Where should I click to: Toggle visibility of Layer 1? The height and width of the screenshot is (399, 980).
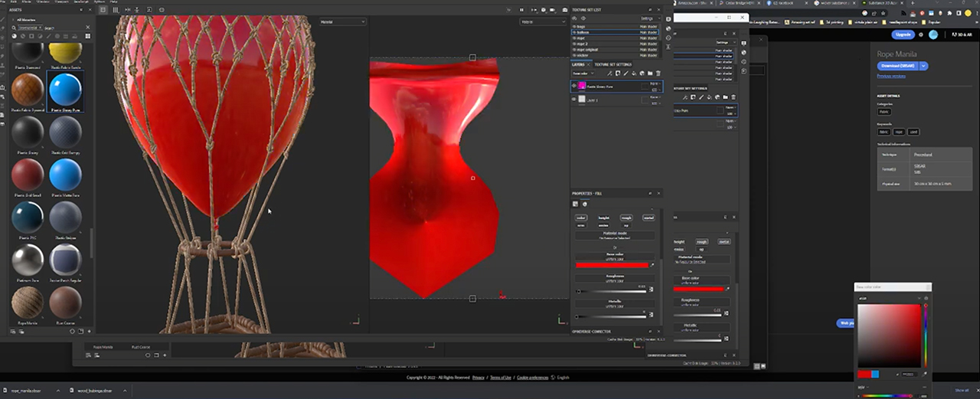[x=574, y=100]
